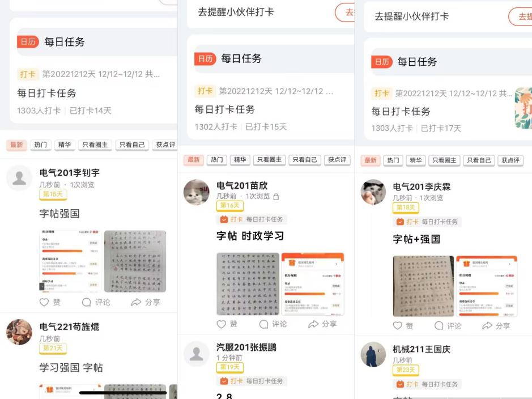This screenshot has height=399, width=532.
Task: Enable 只看自己 filter above 李钊宇's post
Action: pyautogui.click(x=131, y=145)
